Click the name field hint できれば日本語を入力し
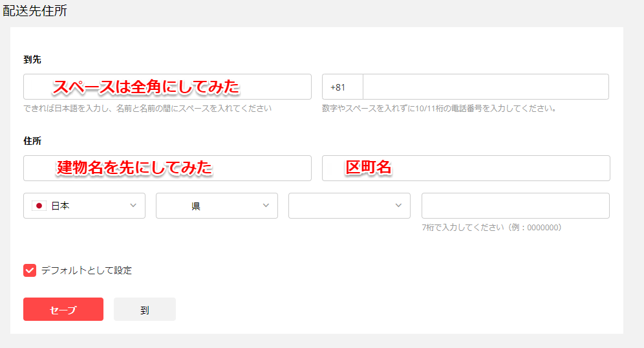 [147, 109]
